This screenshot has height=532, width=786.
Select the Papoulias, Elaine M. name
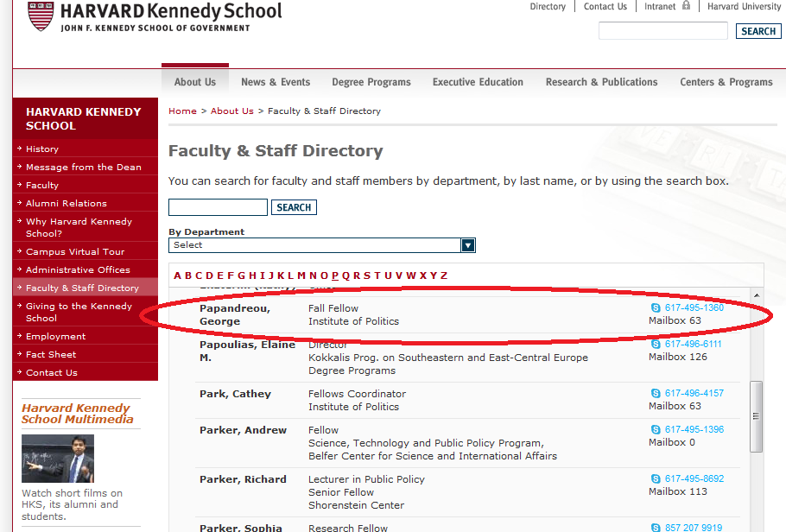[247, 351]
